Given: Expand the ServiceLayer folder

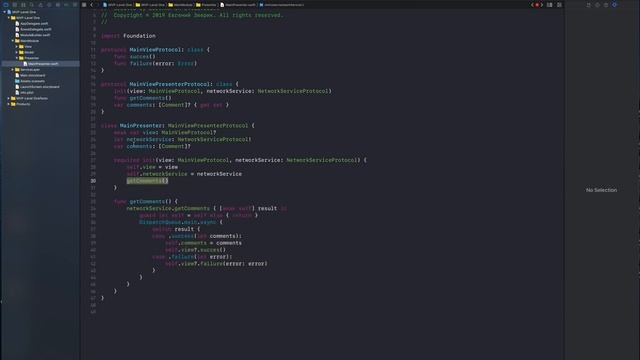Looking at the screenshot, I should pos(13,69).
